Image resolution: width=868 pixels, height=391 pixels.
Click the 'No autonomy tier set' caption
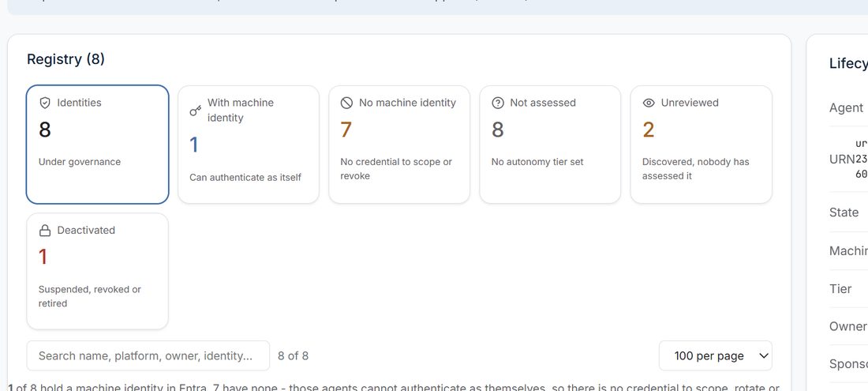pos(537,162)
